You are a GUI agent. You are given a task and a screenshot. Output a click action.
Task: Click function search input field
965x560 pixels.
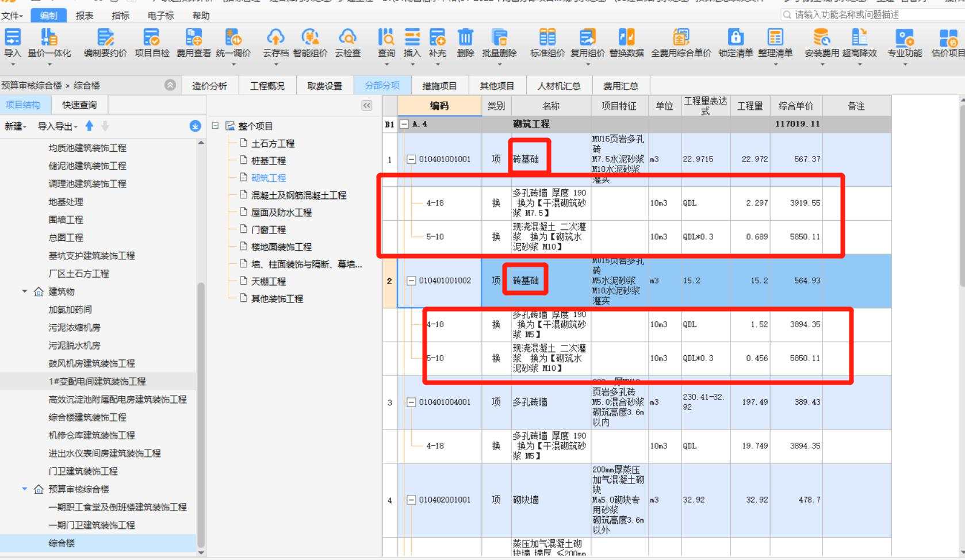(x=874, y=15)
